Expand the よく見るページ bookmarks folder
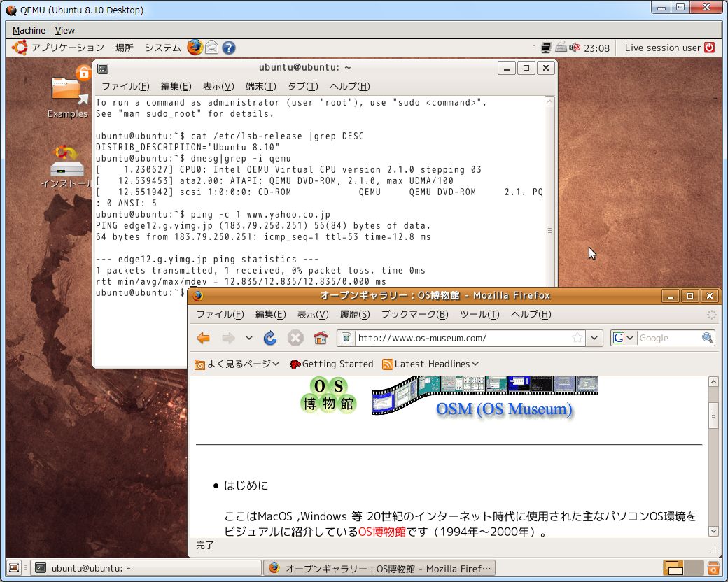Viewport: 728px width, 582px height. click(x=237, y=364)
